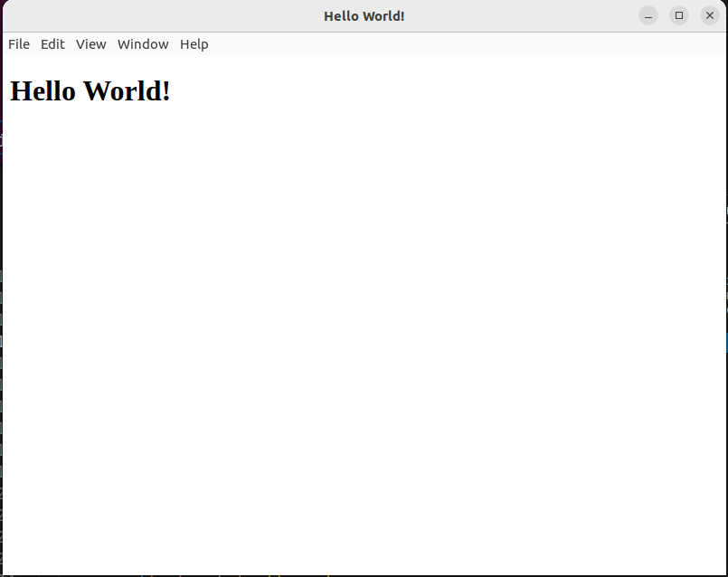Click empty title bar left of the title
The height and width of the screenshot is (577, 728).
coord(163,16)
